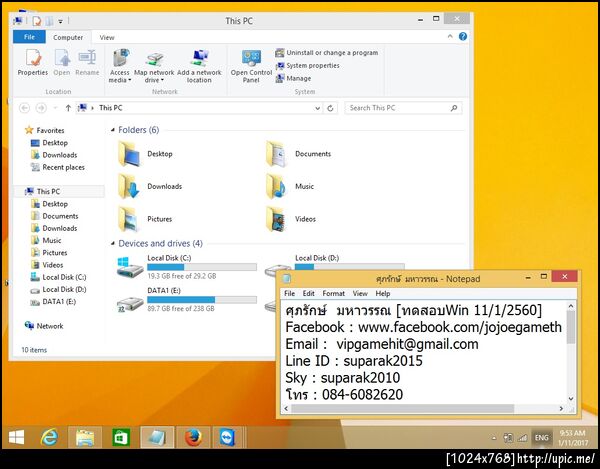Screen dimensions: 600x469
Task: Select DATA1 (E:) drive in content pane
Action: click(187, 299)
